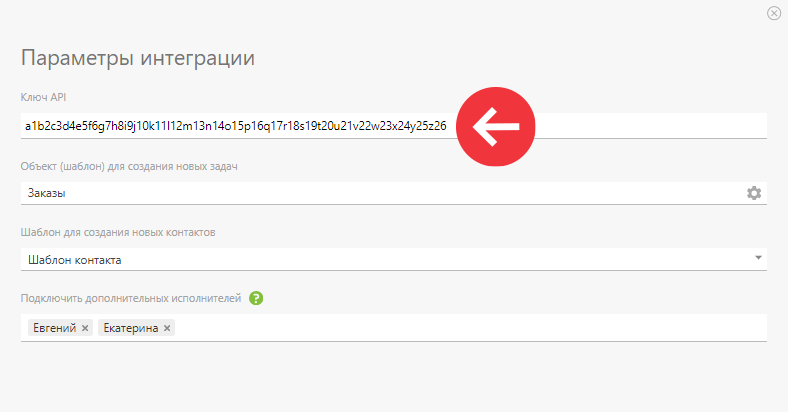The image size is (788, 412).
Task: Expand the contact template dropdown arrow
Action: point(758,258)
